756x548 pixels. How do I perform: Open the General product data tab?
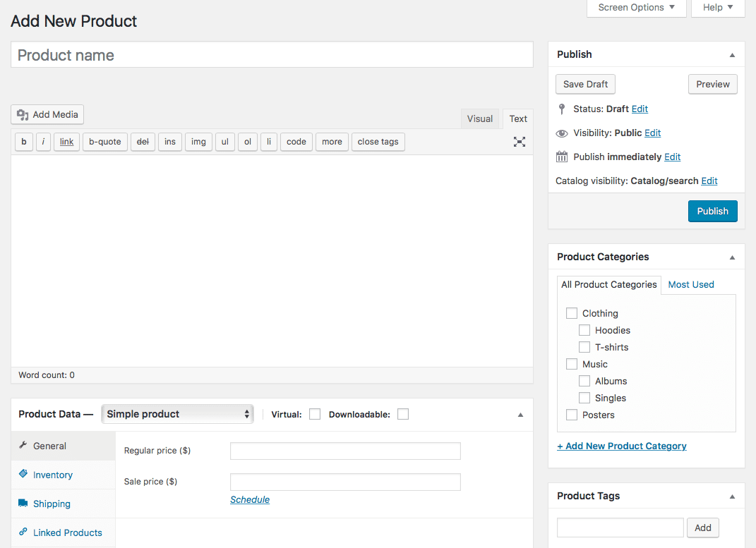[63, 446]
